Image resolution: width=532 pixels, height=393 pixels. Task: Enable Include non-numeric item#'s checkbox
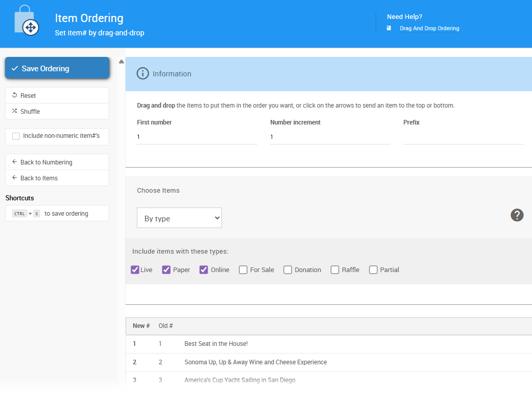point(16,136)
